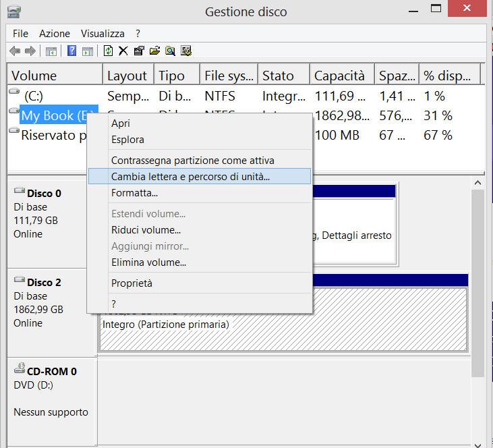Image resolution: width=493 pixels, height=448 pixels.
Task: Sort by the File sys... column header
Action: 229,76
